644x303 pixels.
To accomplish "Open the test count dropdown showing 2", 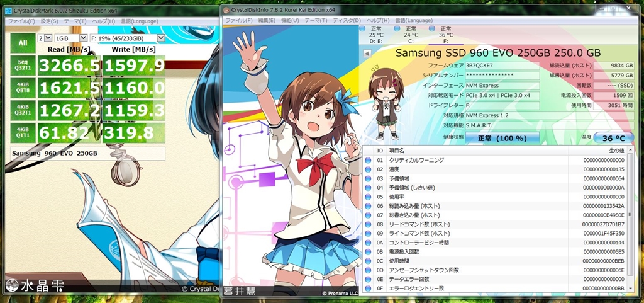I will tap(45, 38).
